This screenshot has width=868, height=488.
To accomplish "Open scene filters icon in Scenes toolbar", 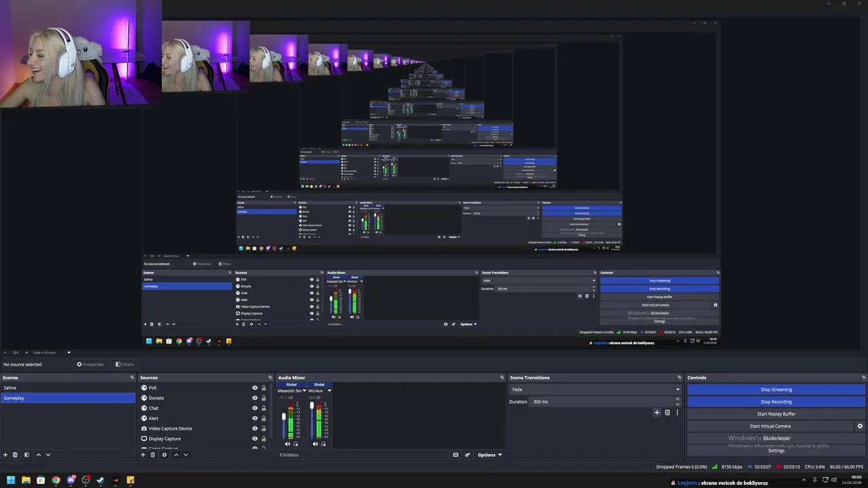I will click(x=26, y=455).
